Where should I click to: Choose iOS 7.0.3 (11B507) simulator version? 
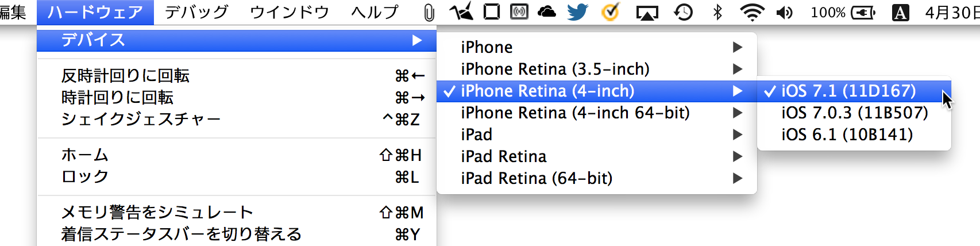[854, 113]
